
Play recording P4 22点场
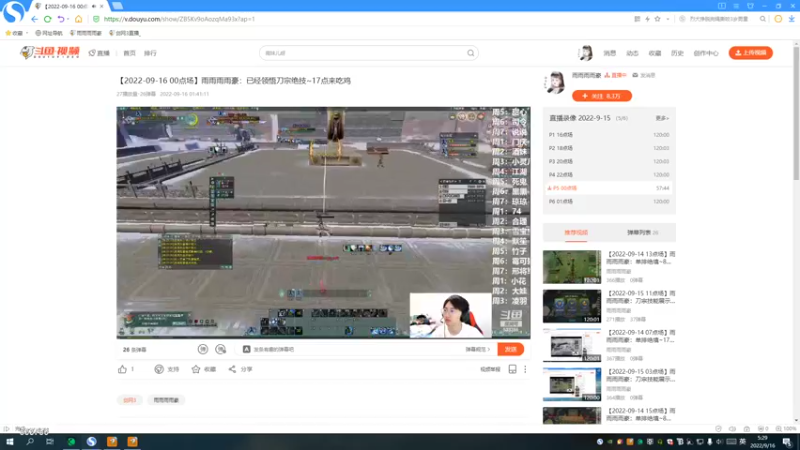pyautogui.click(x=609, y=174)
